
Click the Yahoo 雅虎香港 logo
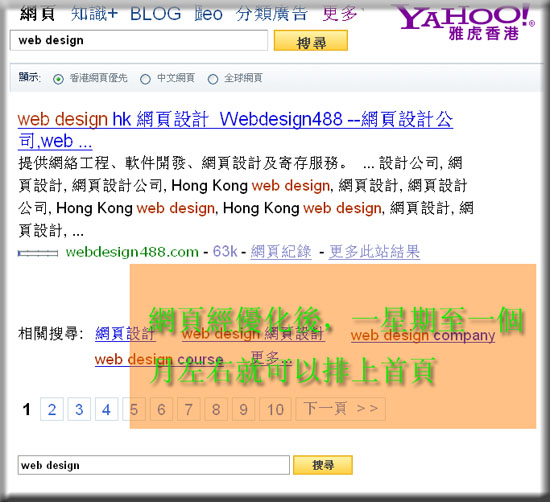tap(463, 22)
